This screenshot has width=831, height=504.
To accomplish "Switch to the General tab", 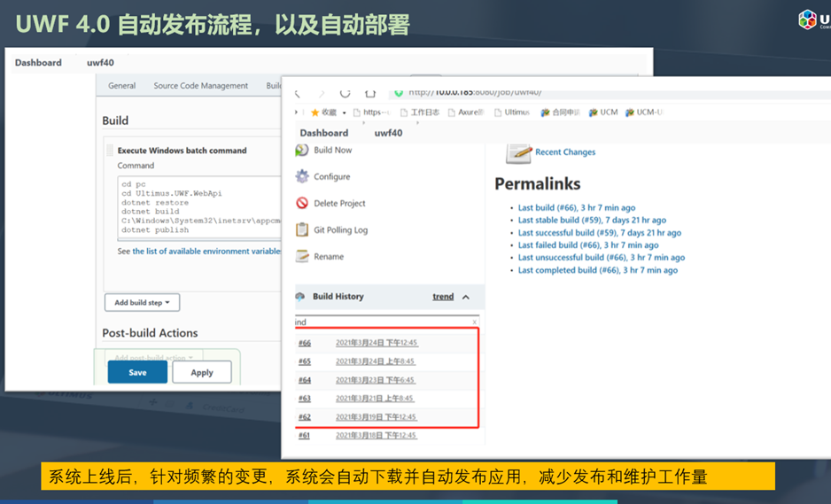I will 121,86.
